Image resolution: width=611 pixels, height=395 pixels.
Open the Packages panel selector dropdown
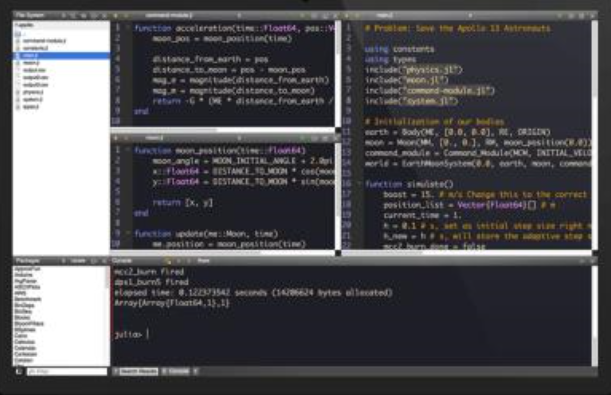click(64, 261)
